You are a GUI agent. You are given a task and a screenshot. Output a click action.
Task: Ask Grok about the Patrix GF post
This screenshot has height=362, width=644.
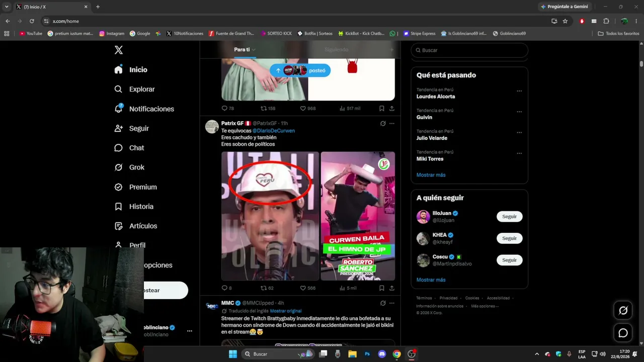[x=383, y=123]
